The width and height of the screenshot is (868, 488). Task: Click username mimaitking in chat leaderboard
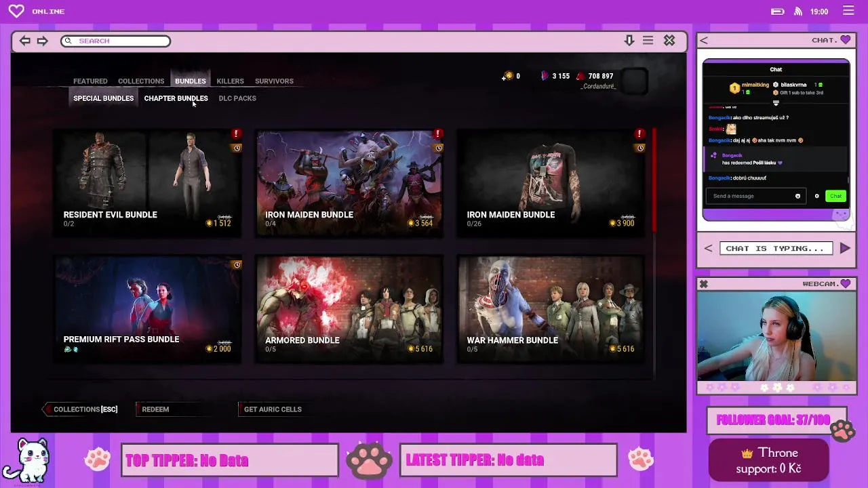pyautogui.click(x=755, y=85)
